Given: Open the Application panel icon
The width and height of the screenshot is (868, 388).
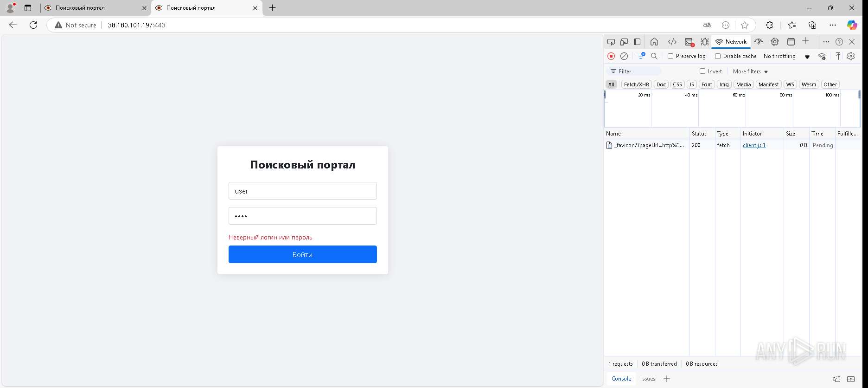Looking at the screenshot, I should [791, 42].
